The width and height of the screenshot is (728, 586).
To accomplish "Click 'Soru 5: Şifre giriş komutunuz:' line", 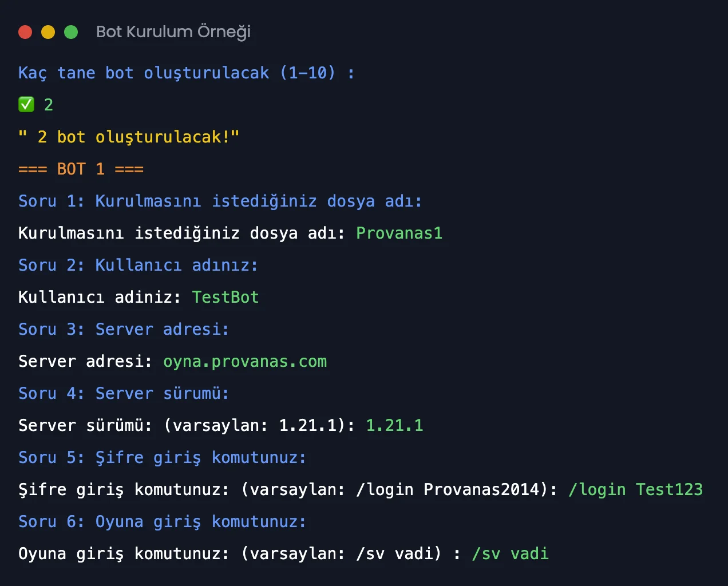I will 163,458.
